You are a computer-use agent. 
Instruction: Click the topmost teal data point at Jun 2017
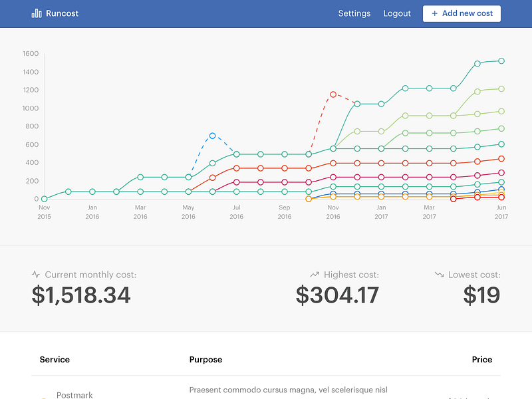pyautogui.click(x=501, y=61)
